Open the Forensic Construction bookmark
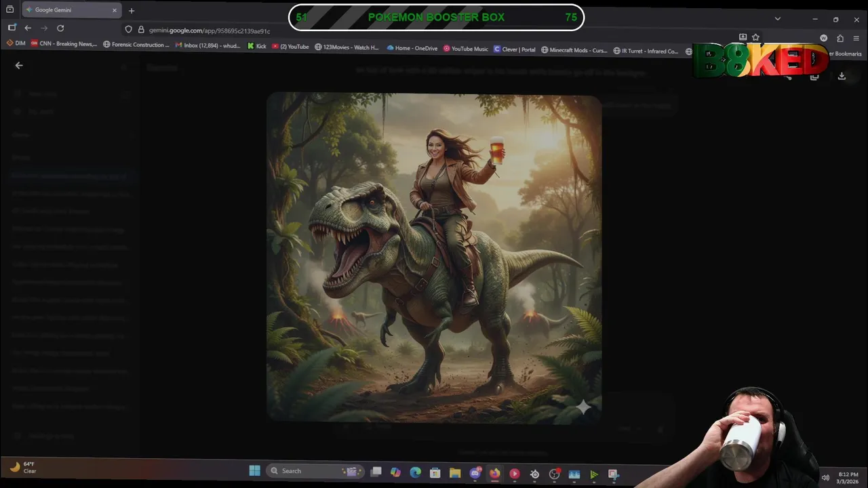Viewport: 868px width, 488px height. point(136,45)
